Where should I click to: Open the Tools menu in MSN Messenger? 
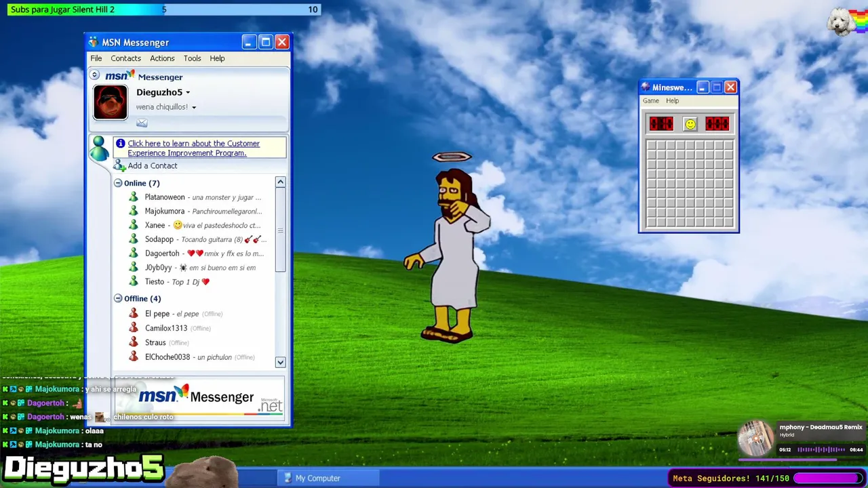tap(192, 58)
